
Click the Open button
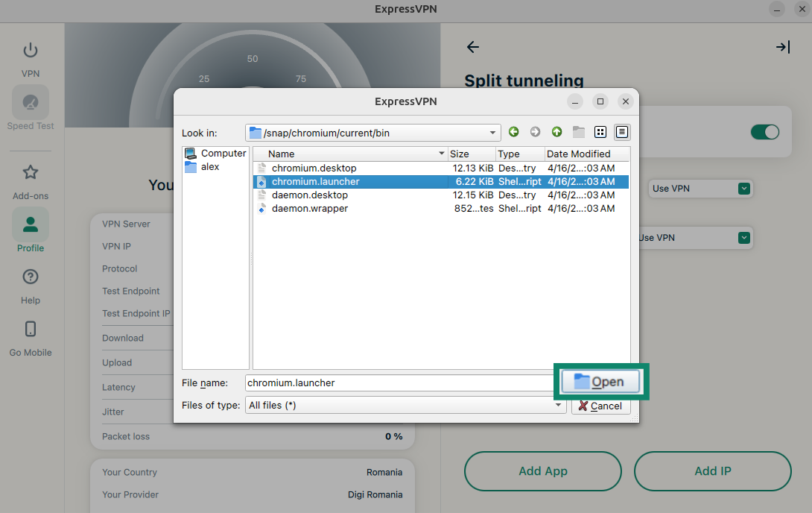(x=601, y=382)
